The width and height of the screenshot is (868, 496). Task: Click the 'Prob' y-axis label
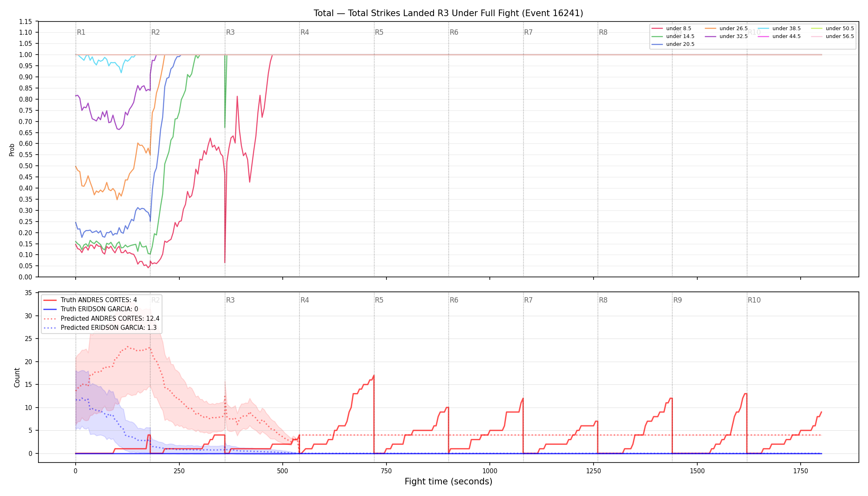click(x=12, y=150)
